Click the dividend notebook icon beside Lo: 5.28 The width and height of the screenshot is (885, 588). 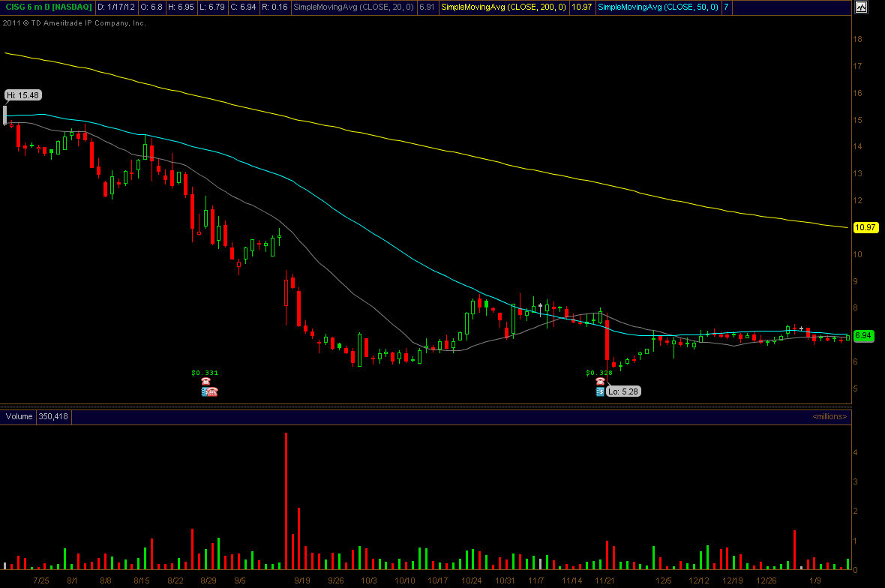tap(600, 391)
